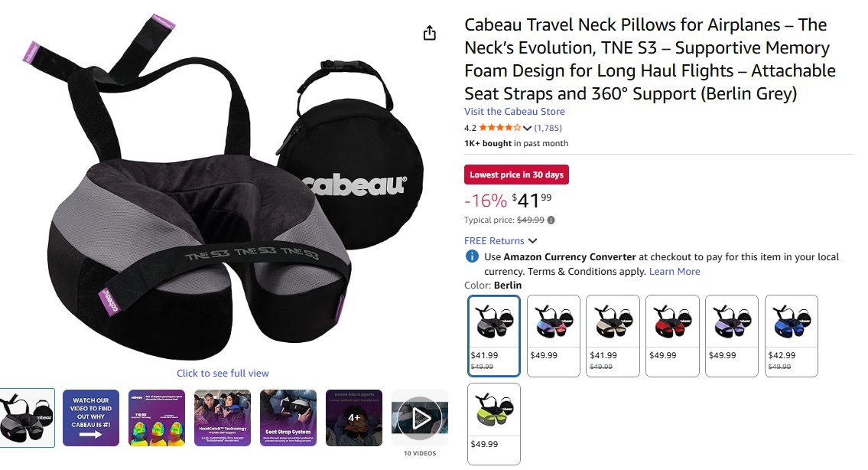Expand the rating breakdown chevron
868x470 pixels.
(x=527, y=128)
